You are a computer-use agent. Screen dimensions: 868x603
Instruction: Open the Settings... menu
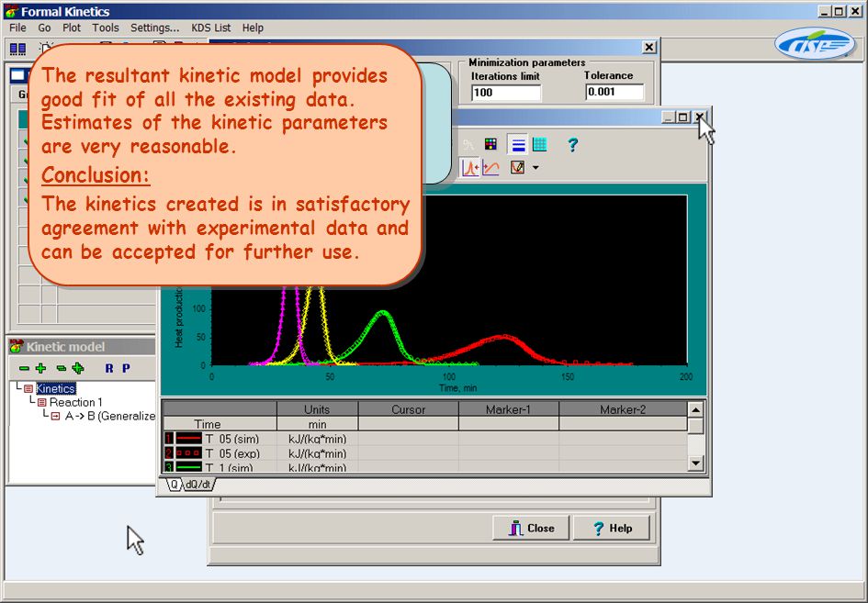pyautogui.click(x=155, y=28)
